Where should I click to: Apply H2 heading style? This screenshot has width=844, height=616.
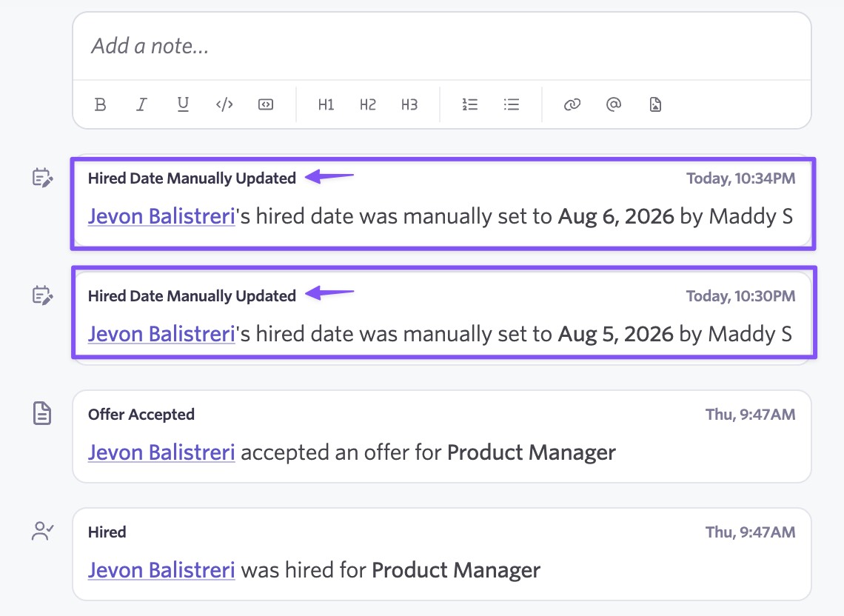click(368, 104)
